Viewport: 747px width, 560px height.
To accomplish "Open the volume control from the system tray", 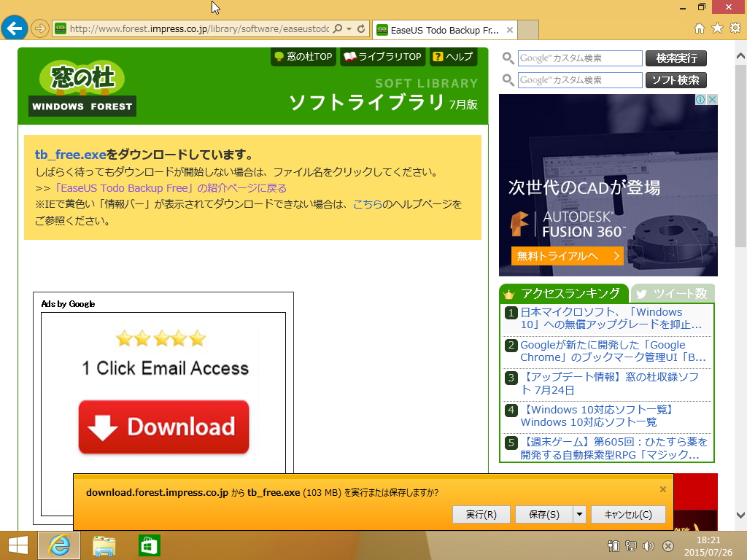I will coord(649,545).
